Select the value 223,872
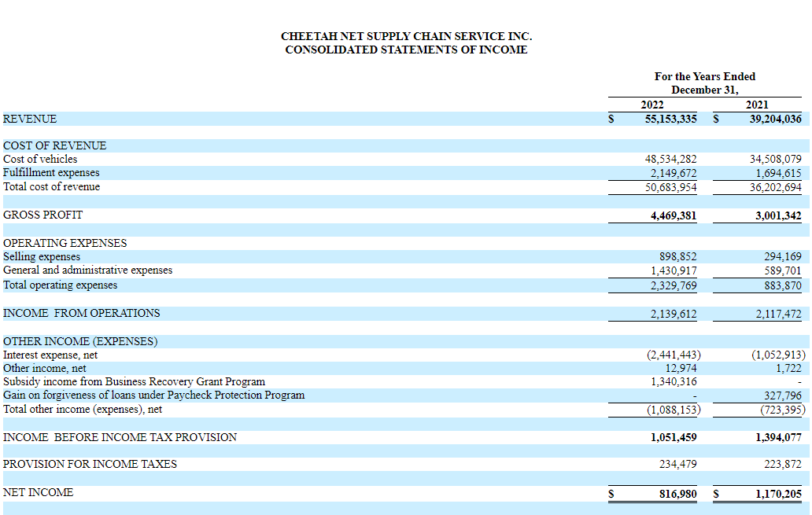This screenshot has width=812, height=515. [x=782, y=464]
